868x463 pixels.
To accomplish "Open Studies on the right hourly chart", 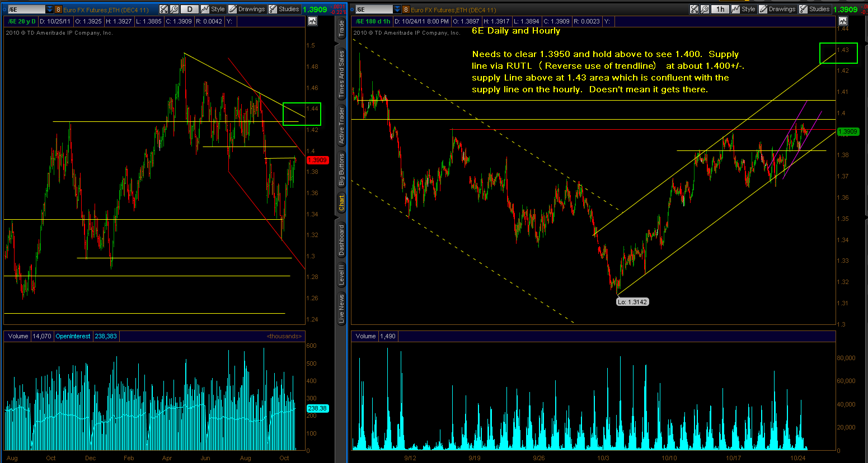I will pyautogui.click(x=815, y=9).
